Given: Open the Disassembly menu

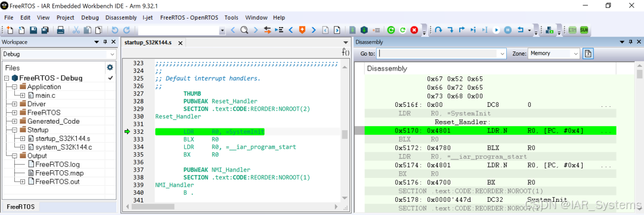Looking at the screenshot, I should pyautogui.click(x=120, y=18).
